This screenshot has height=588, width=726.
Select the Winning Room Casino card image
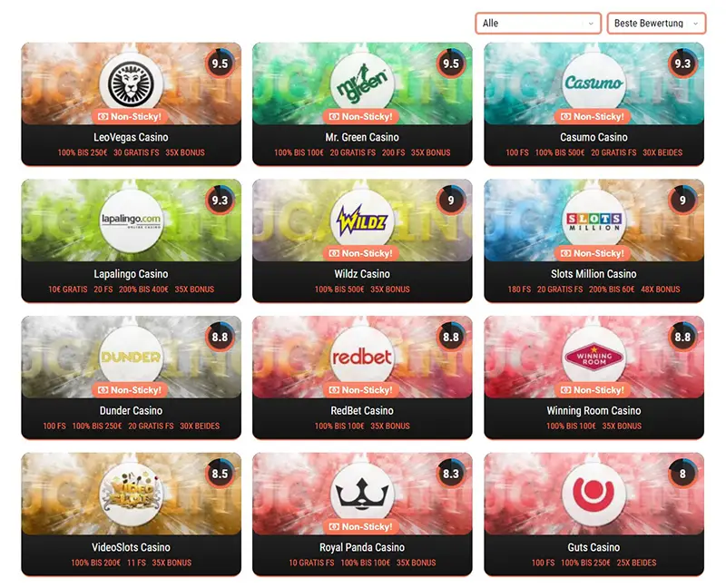click(x=594, y=357)
